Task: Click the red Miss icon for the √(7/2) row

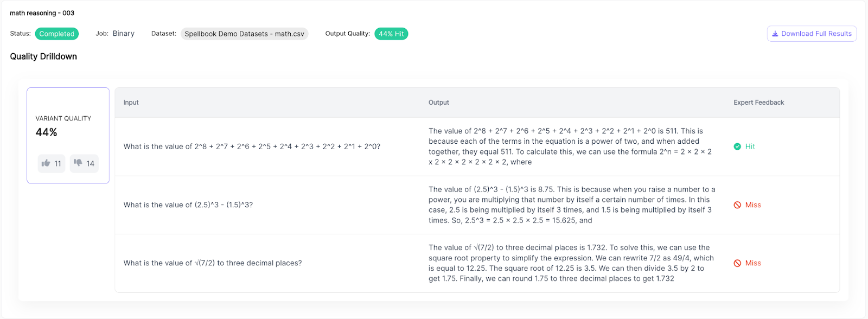Action: point(737,263)
